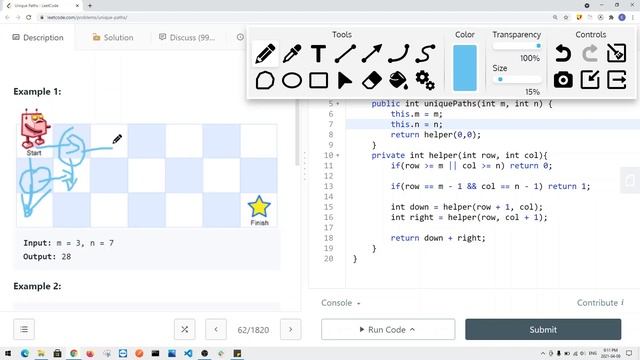The width and height of the screenshot is (640, 360).
Task: Open the drawing tool settings gears
Action: [425, 80]
